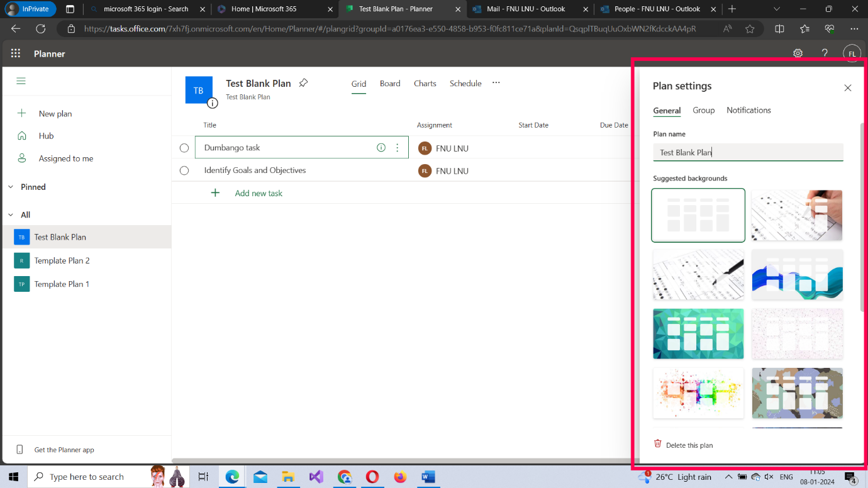Collapse the All plans section
The image size is (868, 488).
(x=11, y=214)
